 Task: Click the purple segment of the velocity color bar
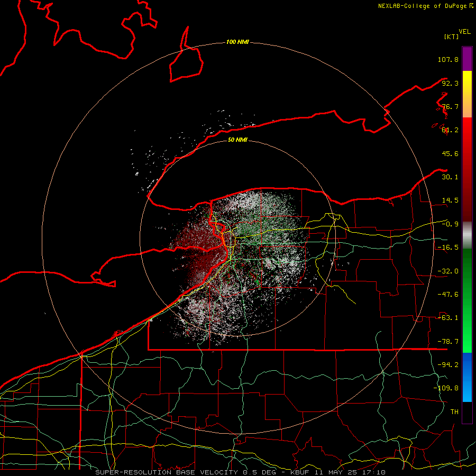(x=467, y=59)
